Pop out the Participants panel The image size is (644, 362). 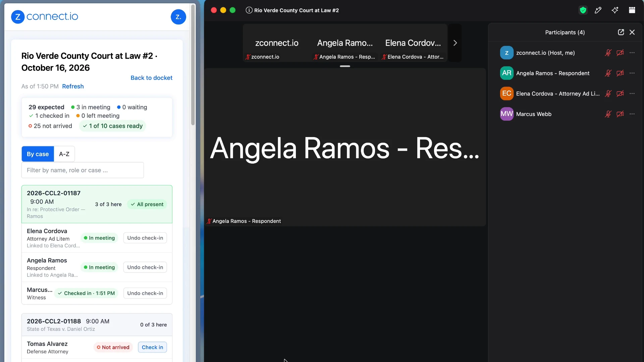tap(621, 32)
